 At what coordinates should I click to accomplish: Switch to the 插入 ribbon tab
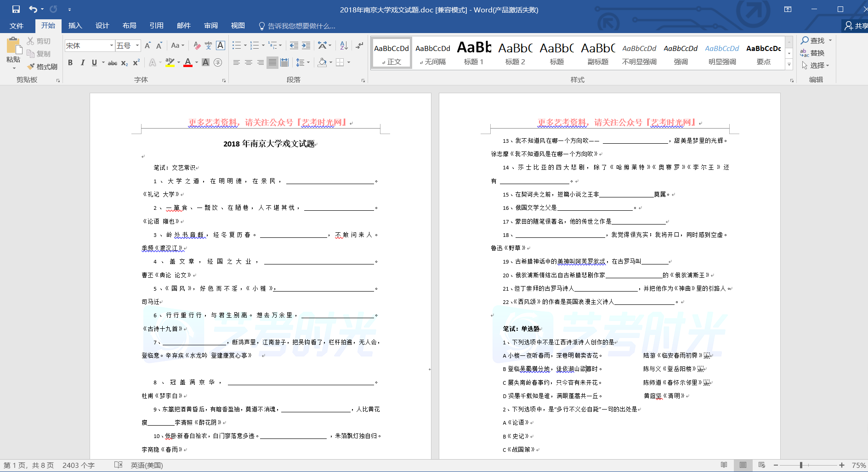(x=75, y=26)
